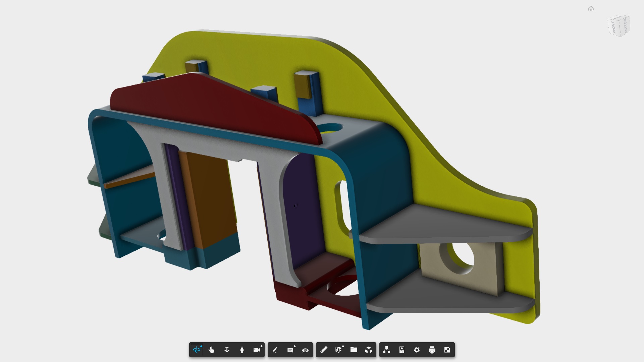This screenshot has height=362, width=644.
Task: Activate the Pan hand tool
Action: 212,350
